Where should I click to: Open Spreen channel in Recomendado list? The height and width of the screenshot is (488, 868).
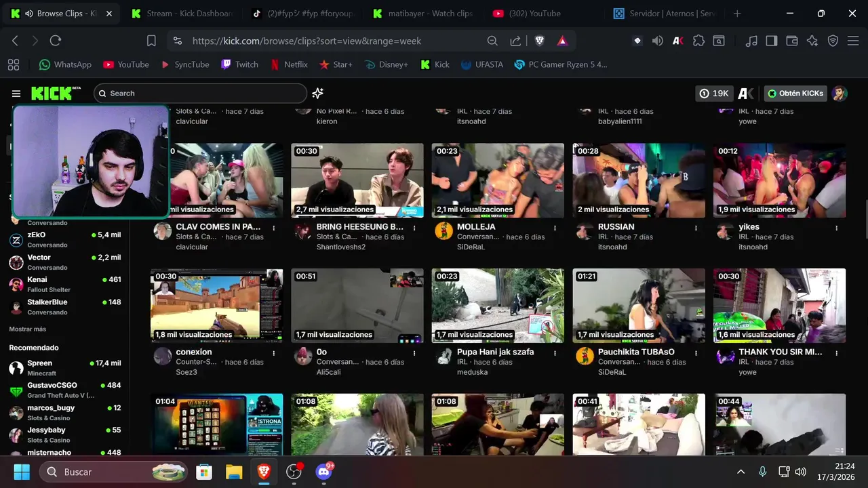pos(65,368)
